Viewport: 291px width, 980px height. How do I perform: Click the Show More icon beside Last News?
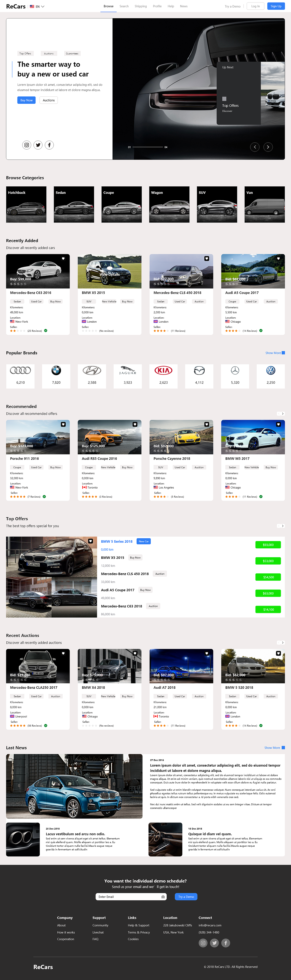tap(283, 747)
